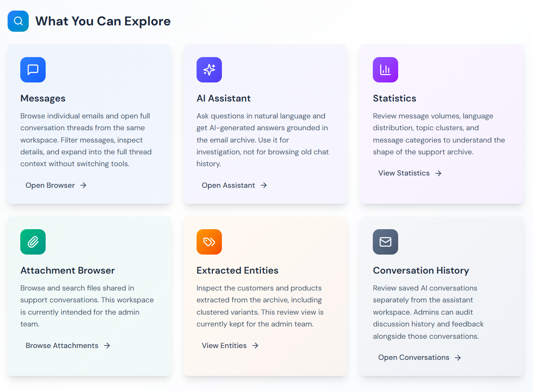Click the magnifier icon beside What You Can Explore
This screenshot has width=533, height=392.
[18, 21]
